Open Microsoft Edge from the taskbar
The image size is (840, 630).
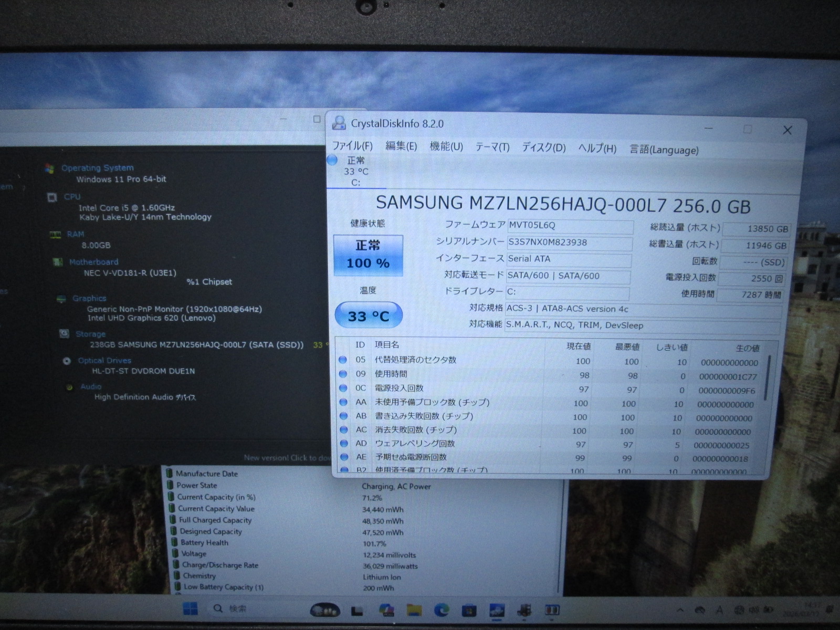point(442,610)
